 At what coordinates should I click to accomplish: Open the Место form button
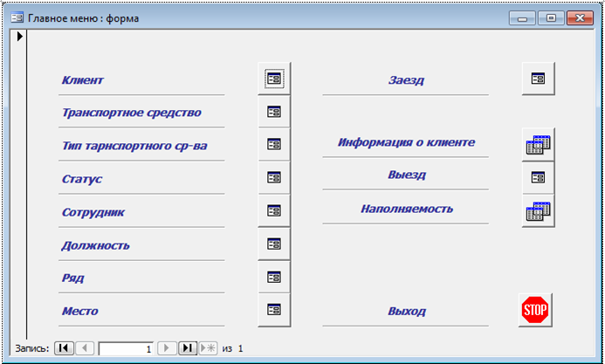(x=274, y=310)
